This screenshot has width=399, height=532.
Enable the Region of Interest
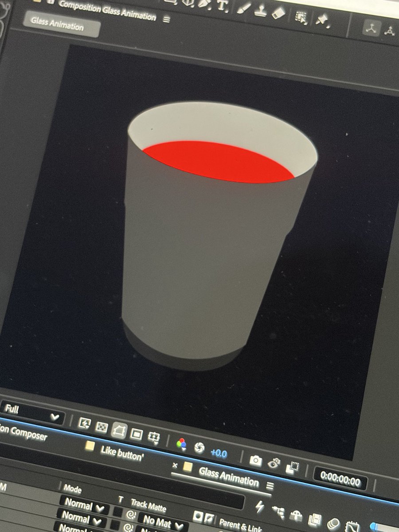point(137,434)
